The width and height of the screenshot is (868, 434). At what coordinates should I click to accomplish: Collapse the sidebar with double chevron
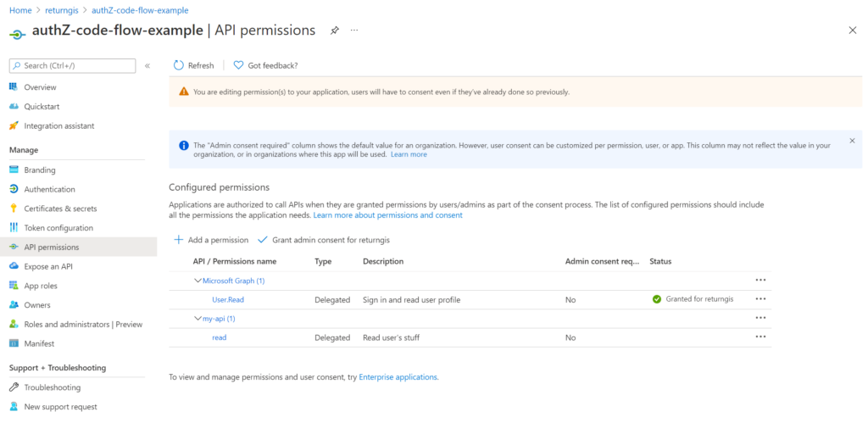coord(147,66)
